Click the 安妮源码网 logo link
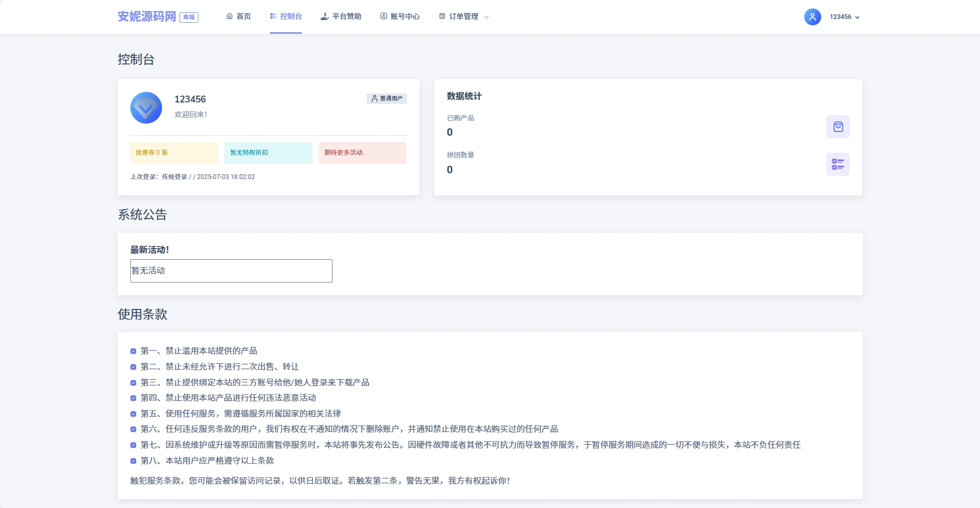The image size is (980, 508). [x=148, y=16]
